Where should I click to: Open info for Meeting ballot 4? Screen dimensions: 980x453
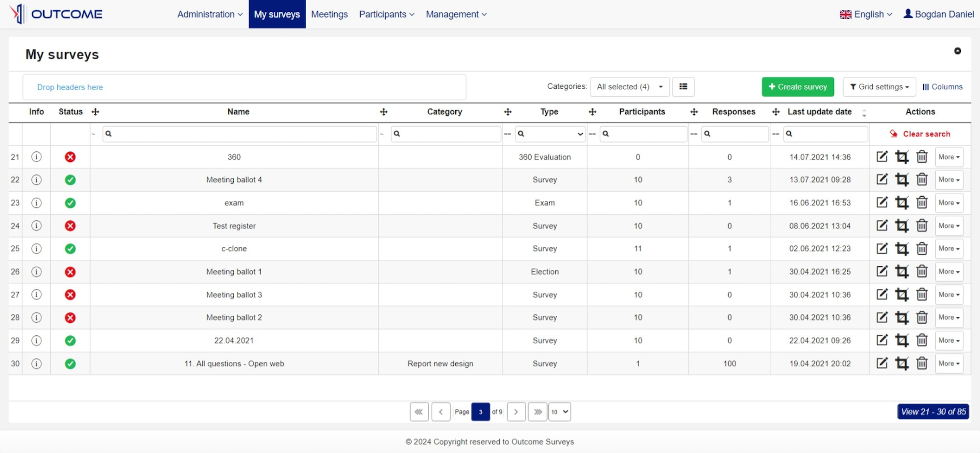pos(36,180)
